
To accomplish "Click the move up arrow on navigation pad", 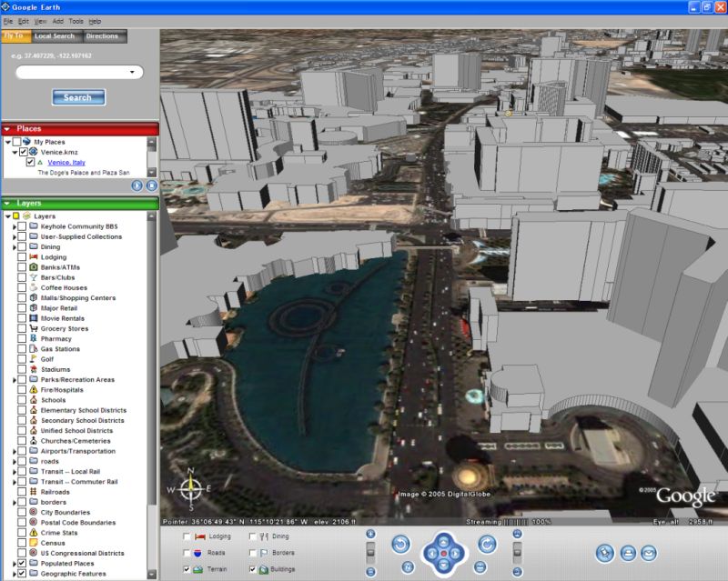I will pos(444,540).
